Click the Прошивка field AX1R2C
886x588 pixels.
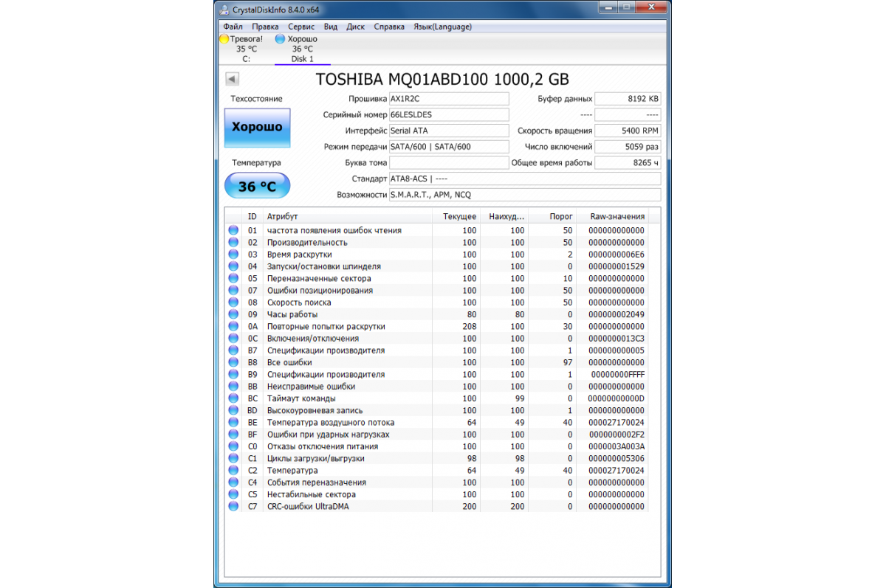click(449, 99)
